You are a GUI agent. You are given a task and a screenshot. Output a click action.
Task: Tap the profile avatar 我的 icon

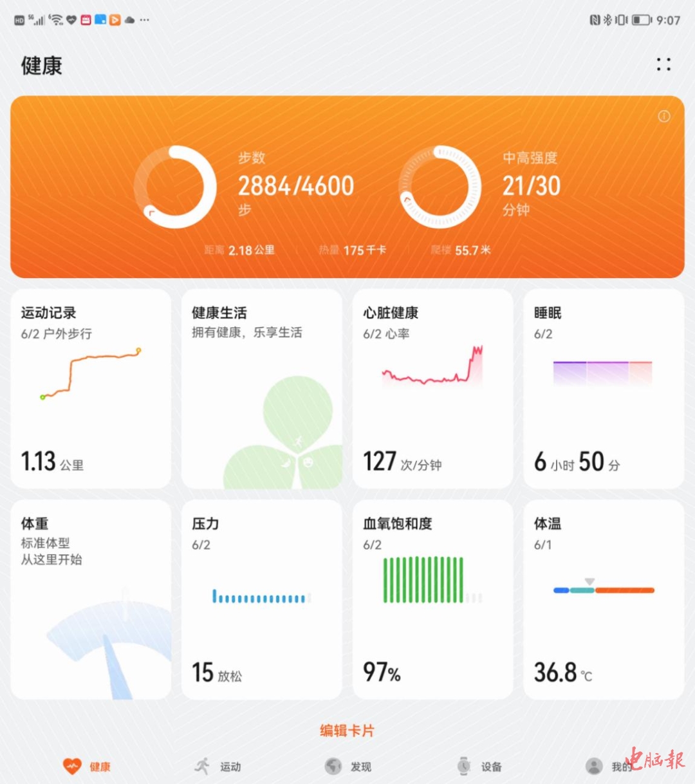tap(594, 766)
